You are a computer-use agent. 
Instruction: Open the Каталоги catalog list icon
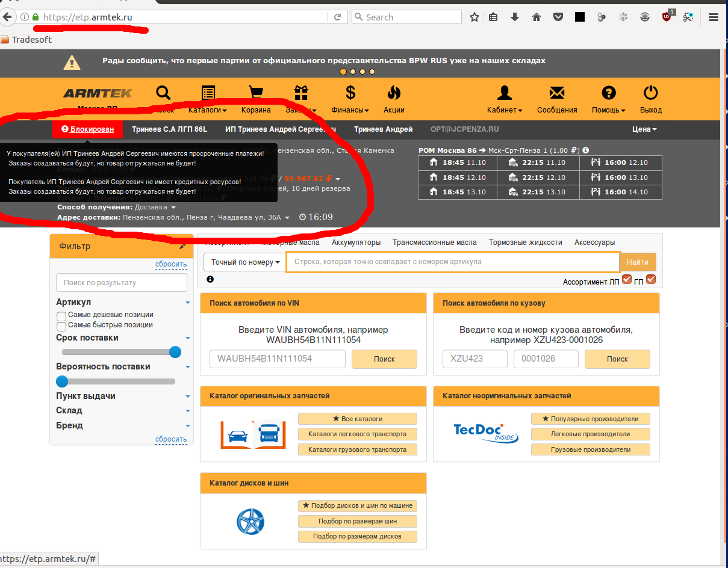208,93
